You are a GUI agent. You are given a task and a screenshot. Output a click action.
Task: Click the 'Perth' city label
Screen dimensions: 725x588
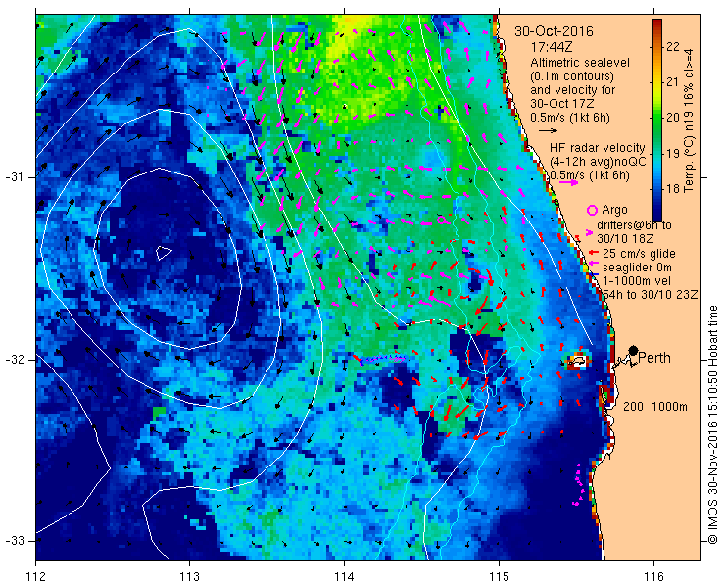[x=654, y=358]
